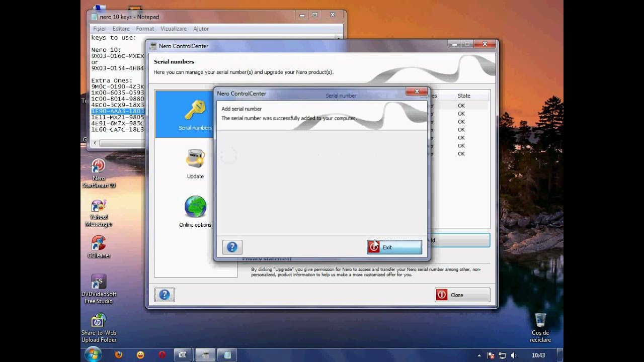Click the Notepad title bar document icon
644x362 pixels.
[x=94, y=17]
